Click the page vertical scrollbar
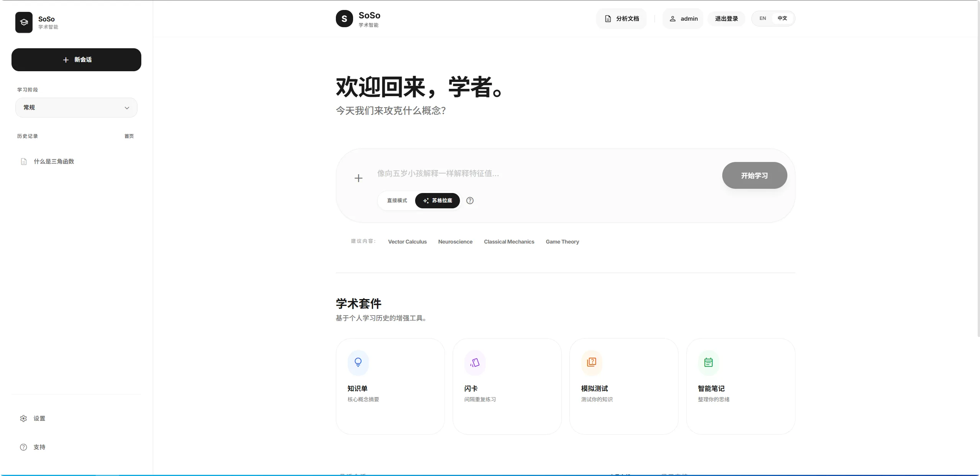 pos(978,168)
